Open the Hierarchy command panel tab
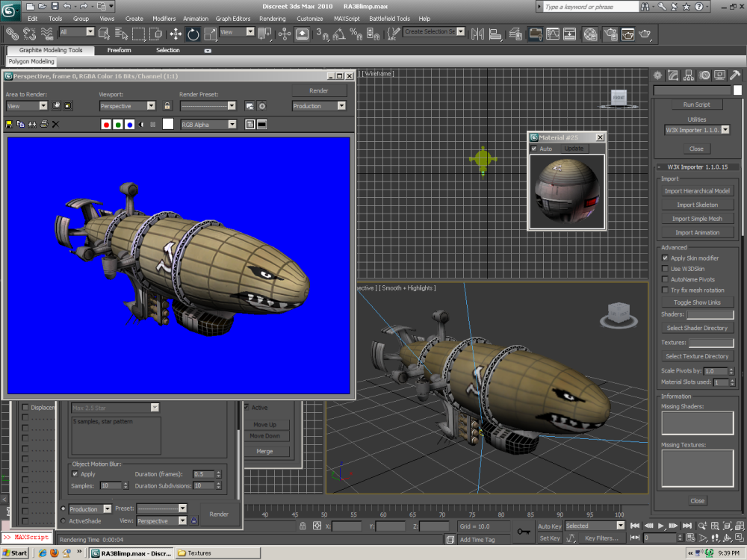Screen dimensions: 747x560 689,75
